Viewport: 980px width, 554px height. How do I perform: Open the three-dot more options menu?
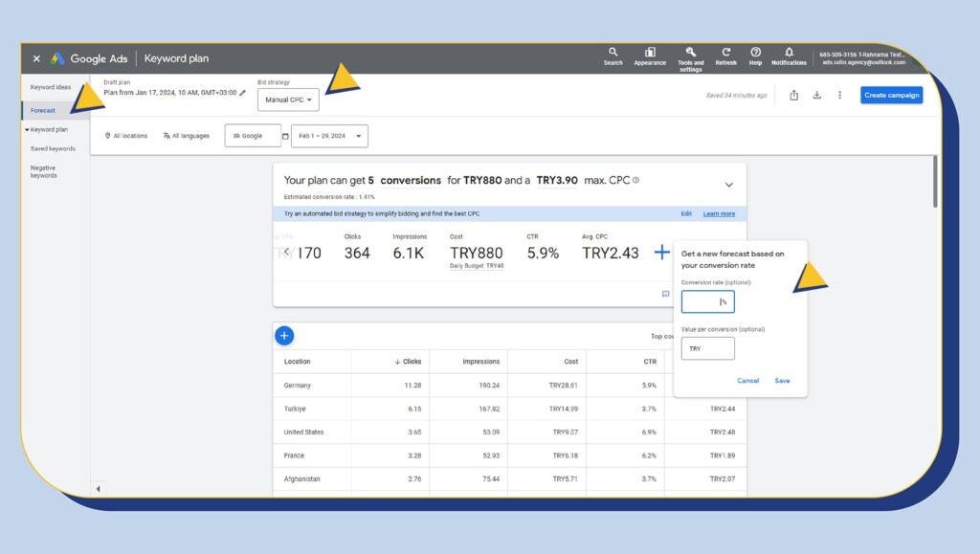coord(840,95)
